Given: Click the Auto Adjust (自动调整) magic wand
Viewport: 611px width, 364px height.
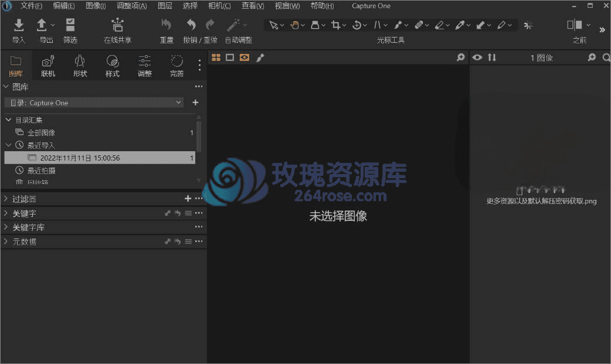Looking at the screenshot, I should (x=233, y=25).
